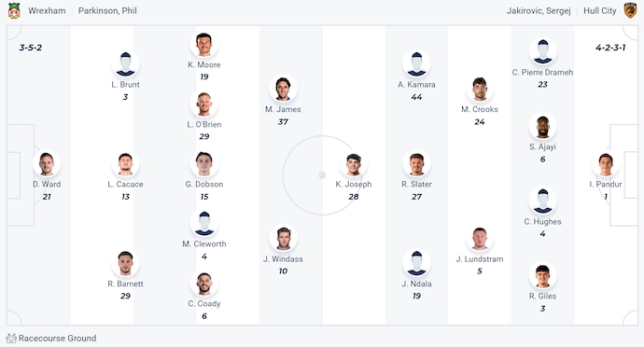This screenshot has width=644, height=347.
Task: Open S. Ajayi's player photo
Action: pos(542,127)
